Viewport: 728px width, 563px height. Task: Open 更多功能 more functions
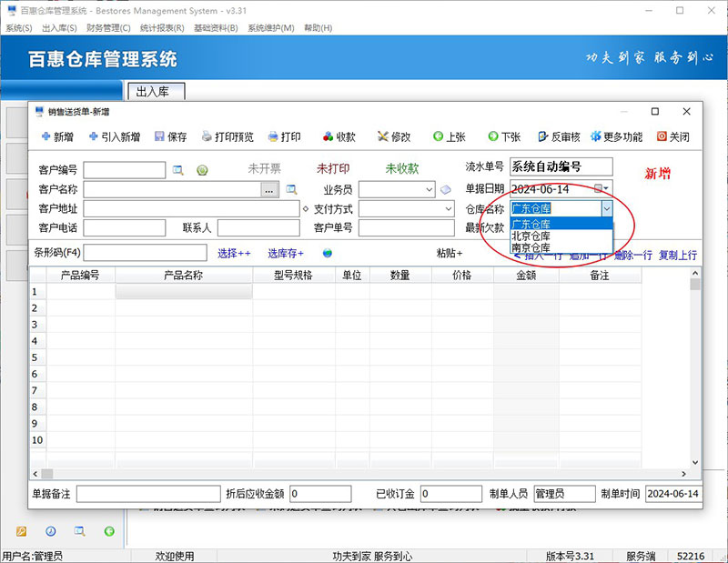tap(617, 136)
